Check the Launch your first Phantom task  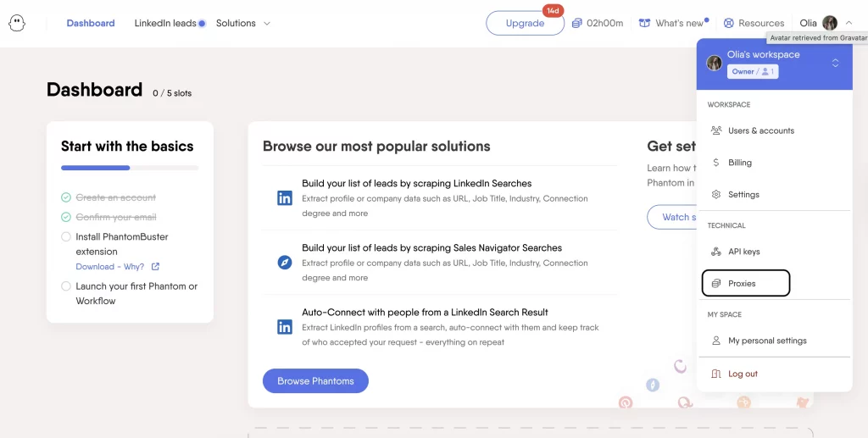66,286
